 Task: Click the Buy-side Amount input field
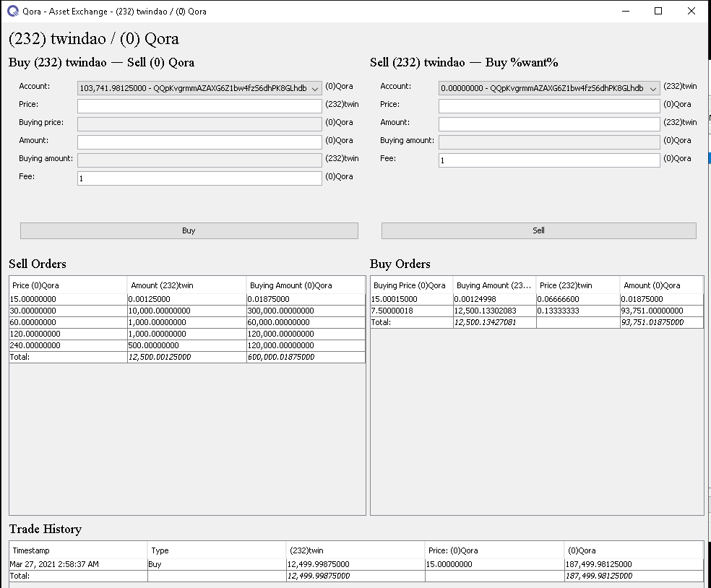(199, 142)
